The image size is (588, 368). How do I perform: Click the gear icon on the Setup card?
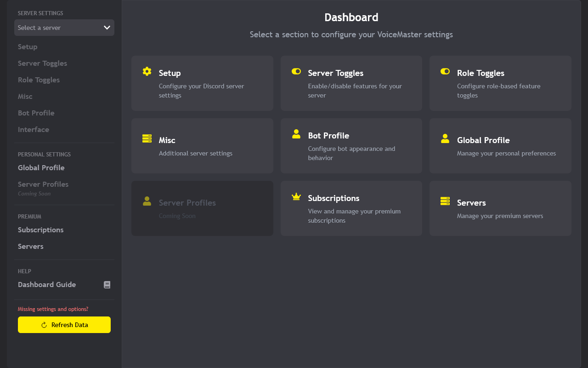coord(147,71)
